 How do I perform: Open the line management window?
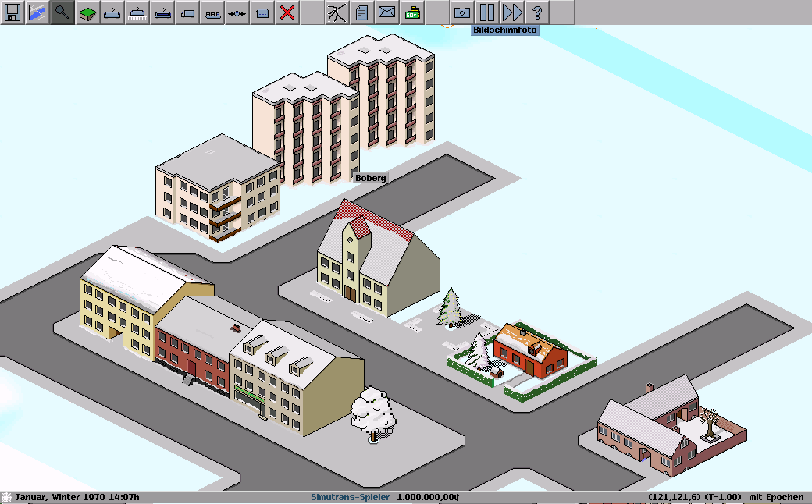[x=337, y=12]
